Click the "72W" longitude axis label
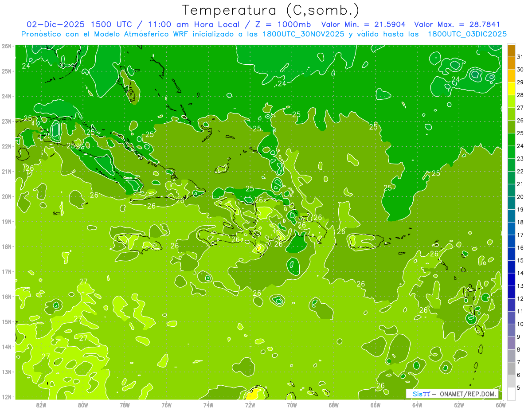The width and height of the screenshot is (532, 411). (250, 405)
